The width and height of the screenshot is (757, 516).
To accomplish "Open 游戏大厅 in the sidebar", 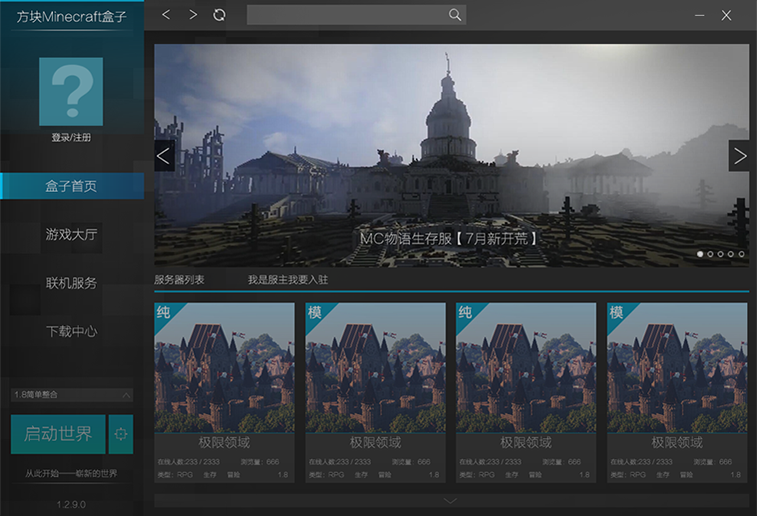I will point(71,234).
